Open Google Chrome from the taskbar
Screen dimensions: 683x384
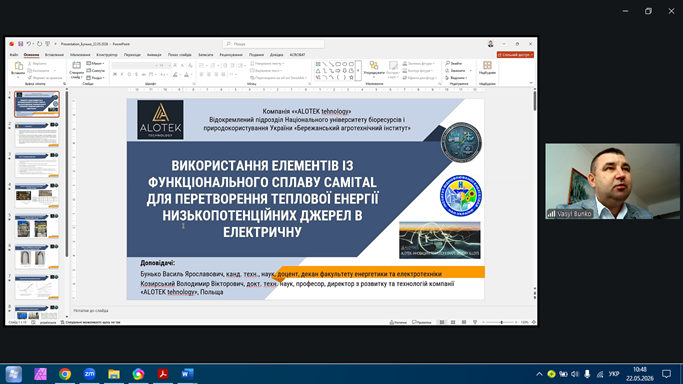coord(65,374)
